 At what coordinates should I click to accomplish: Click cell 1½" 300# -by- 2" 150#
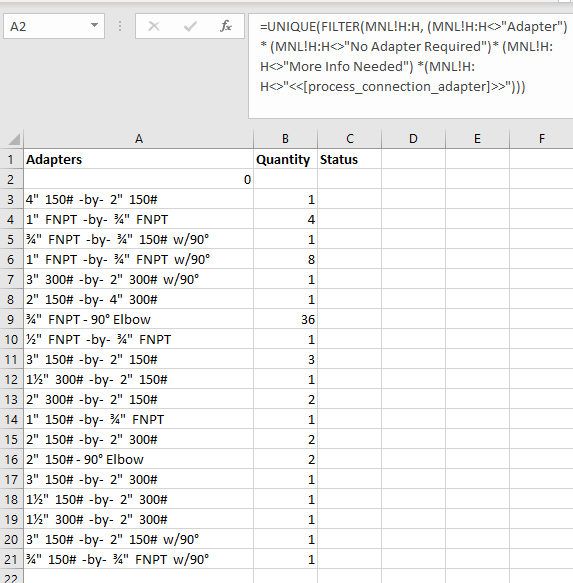tap(139, 379)
